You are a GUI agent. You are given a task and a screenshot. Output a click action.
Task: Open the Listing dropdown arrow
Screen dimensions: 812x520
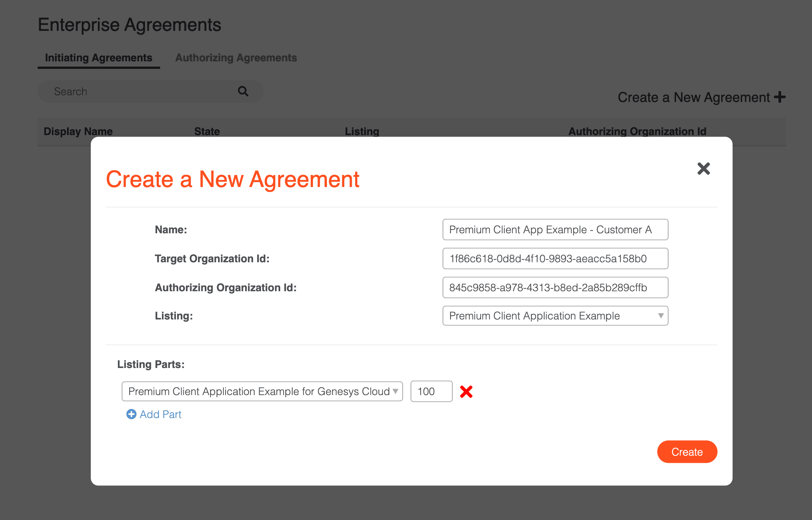[661, 316]
